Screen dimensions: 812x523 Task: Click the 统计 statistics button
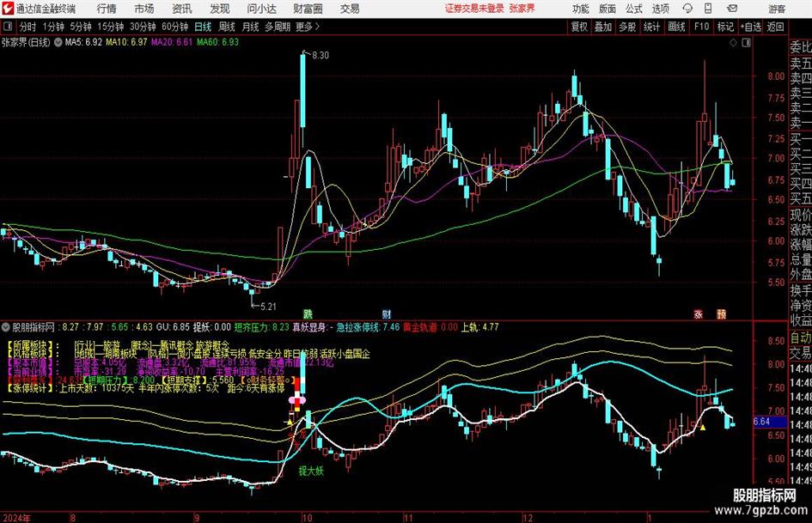coord(651,27)
